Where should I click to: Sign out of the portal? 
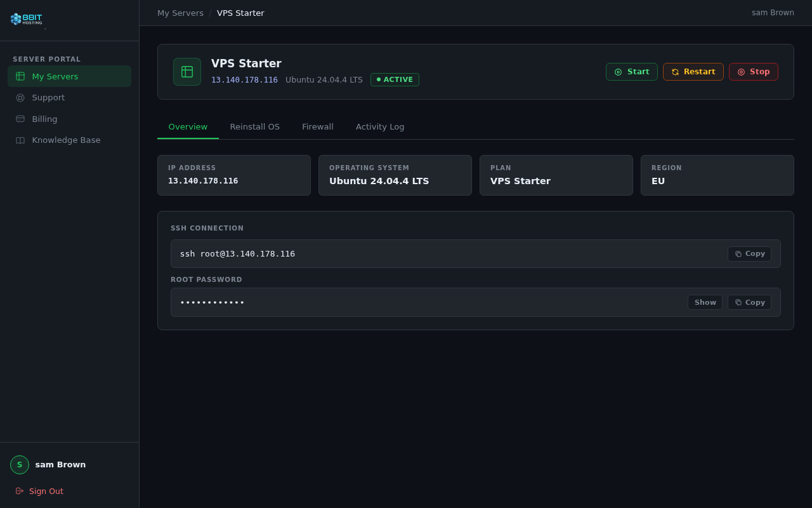click(x=39, y=491)
